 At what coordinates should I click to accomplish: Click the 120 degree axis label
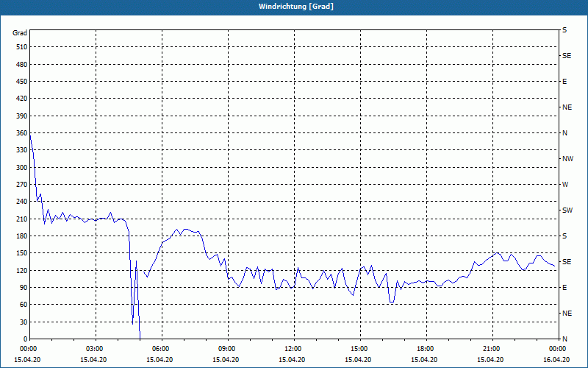click(x=22, y=270)
